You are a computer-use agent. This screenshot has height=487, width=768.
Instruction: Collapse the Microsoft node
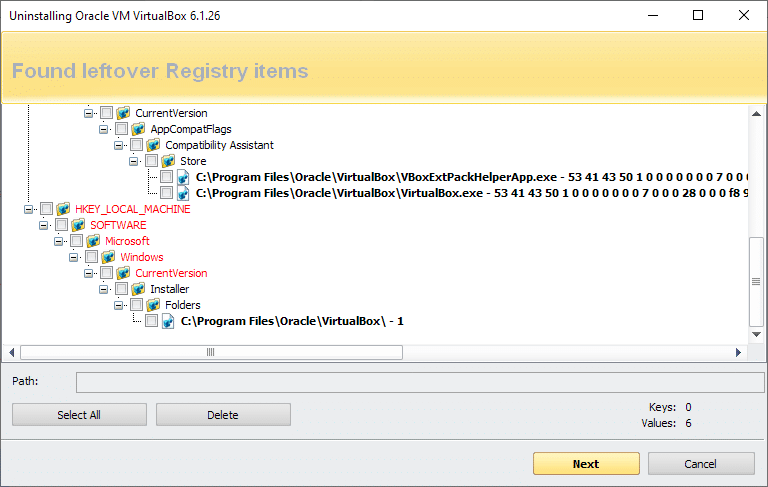coord(58,241)
